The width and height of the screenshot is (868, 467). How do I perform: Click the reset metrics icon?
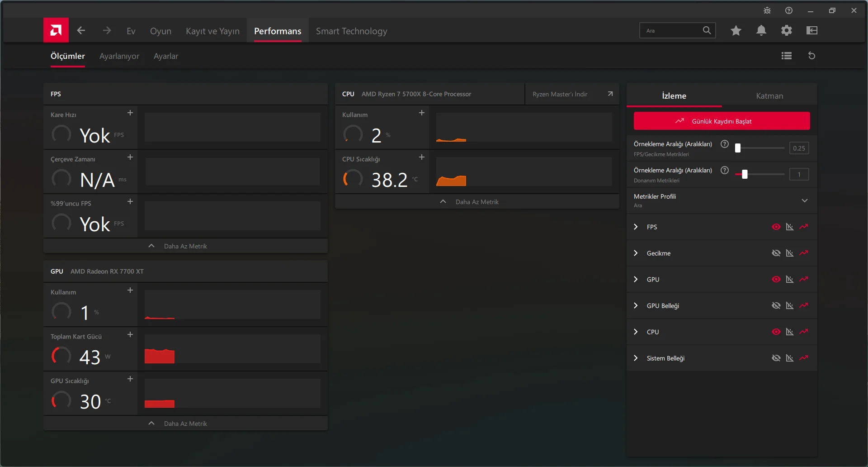pos(811,56)
